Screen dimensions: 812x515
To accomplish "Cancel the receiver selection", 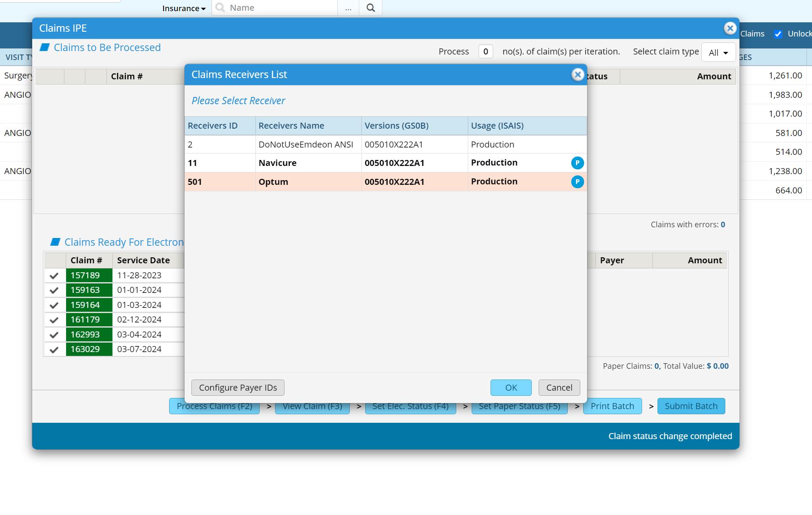I will (x=559, y=388).
